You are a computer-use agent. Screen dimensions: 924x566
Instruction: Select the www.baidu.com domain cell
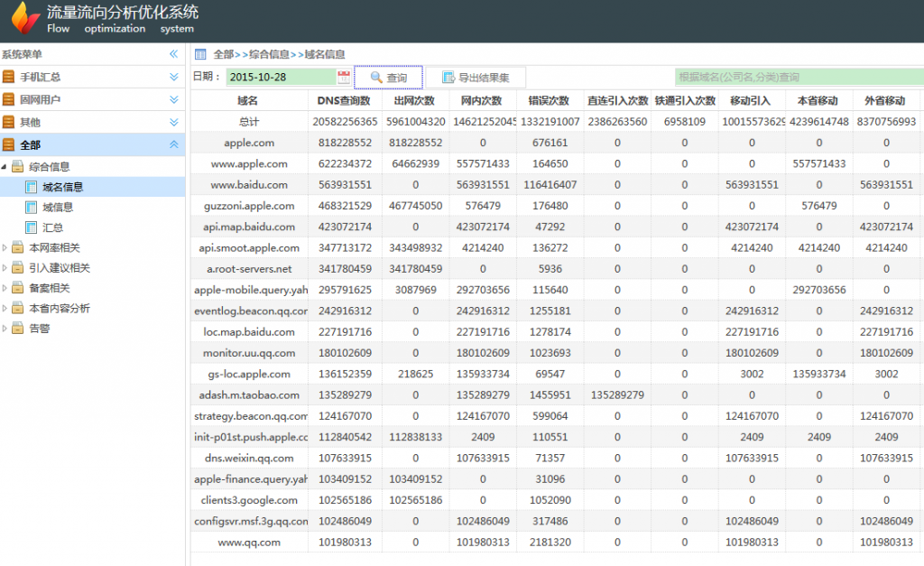(249, 184)
